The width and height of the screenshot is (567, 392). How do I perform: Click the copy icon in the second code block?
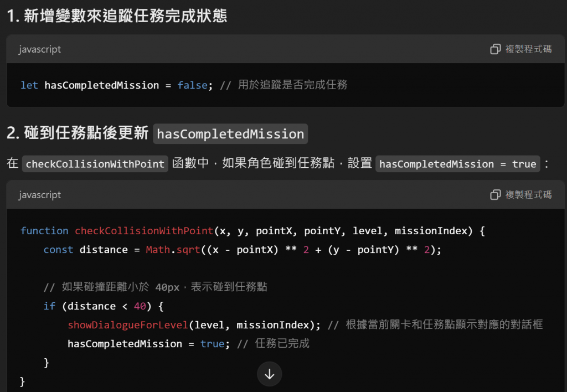click(x=495, y=195)
